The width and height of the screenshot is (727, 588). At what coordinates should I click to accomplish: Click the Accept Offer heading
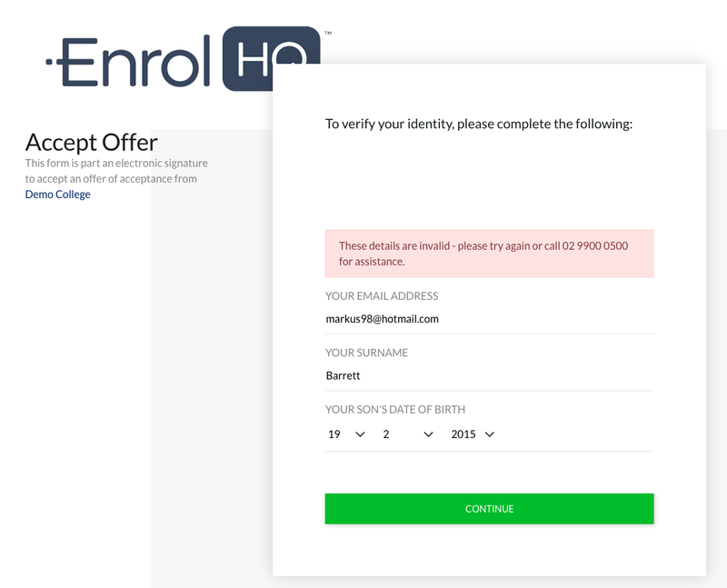(x=92, y=142)
